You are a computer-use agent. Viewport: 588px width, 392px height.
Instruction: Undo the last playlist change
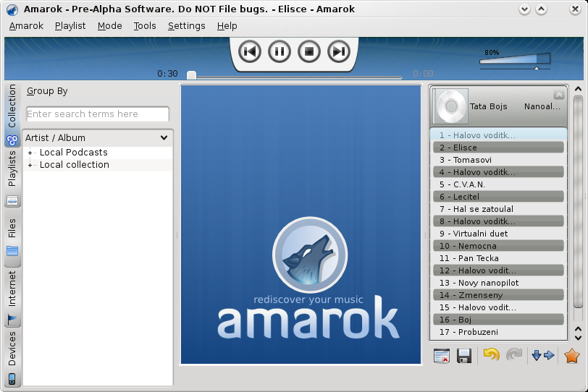(x=492, y=354)
